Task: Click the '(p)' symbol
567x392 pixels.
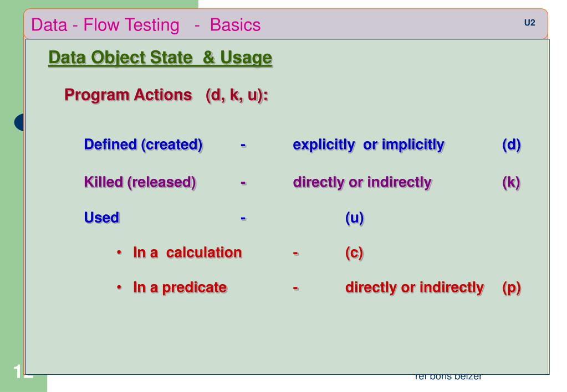Action: (511, 287)
